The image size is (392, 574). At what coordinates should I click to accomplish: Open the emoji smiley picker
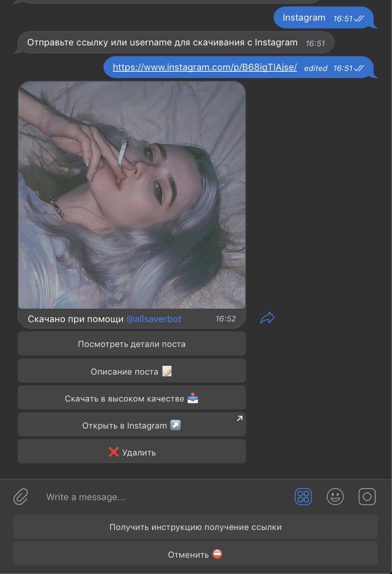coord(335,497)
